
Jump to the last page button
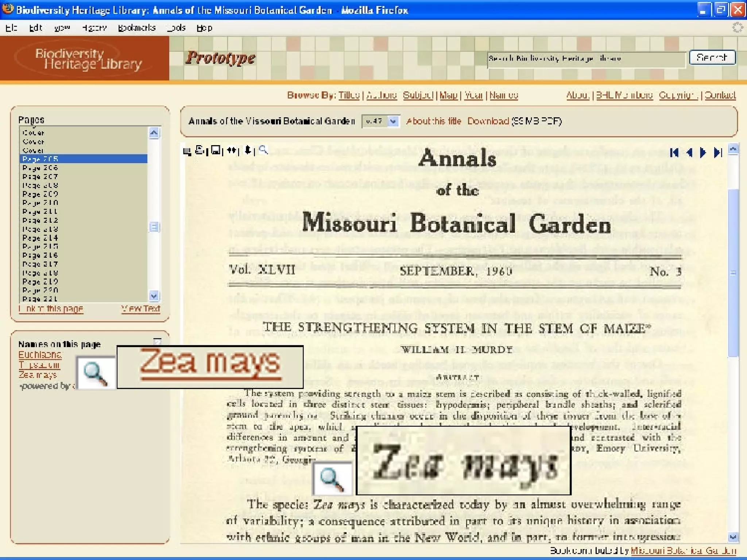click(717, 152)
